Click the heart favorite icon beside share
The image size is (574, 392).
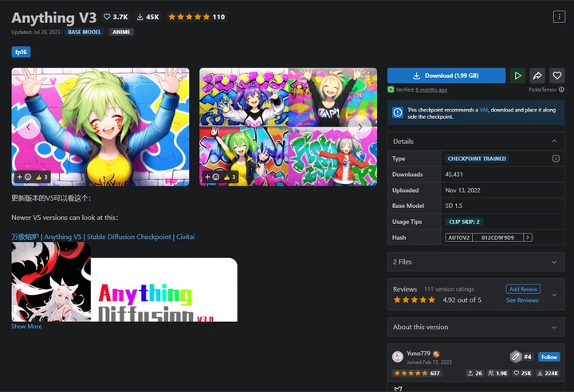tap(557, 76)
